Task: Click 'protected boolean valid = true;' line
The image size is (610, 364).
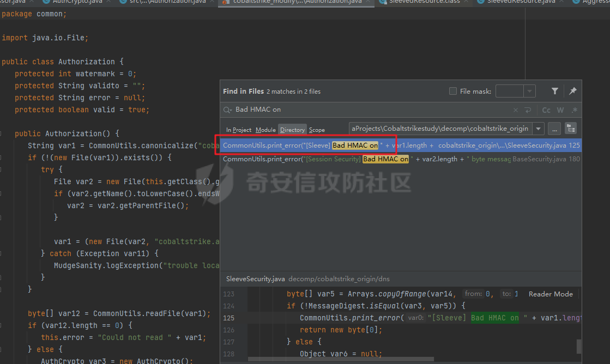Action: (x=82, y=110)
